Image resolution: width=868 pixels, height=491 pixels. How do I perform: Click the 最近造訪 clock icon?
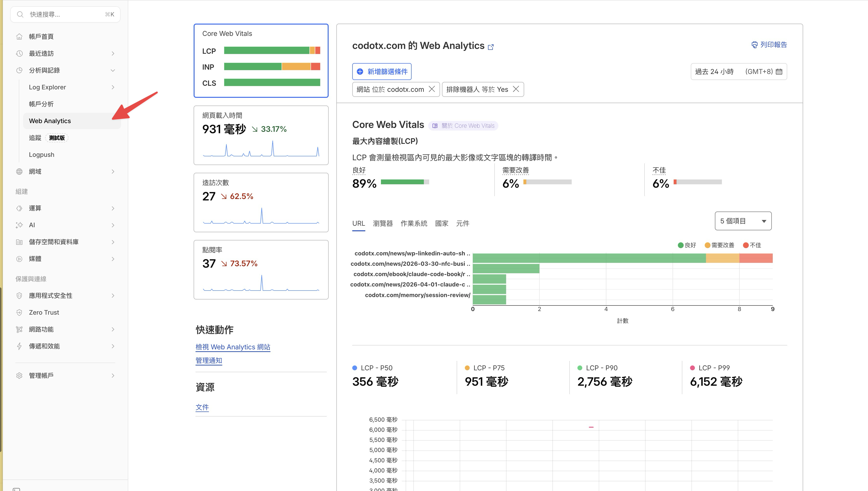(x=20, y=53)
